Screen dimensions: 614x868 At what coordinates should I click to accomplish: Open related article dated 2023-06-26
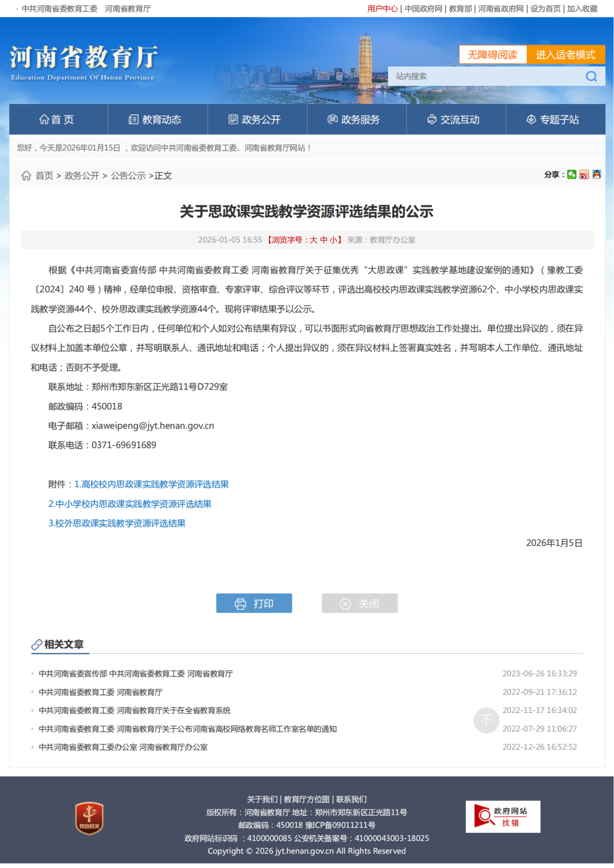point(136,674)
